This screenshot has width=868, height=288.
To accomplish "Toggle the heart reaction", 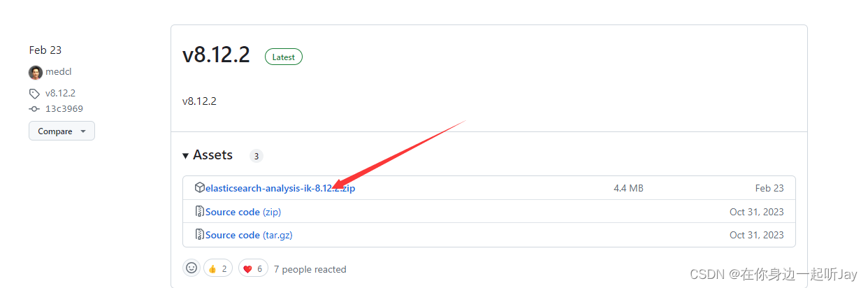I will pos(253,268).
